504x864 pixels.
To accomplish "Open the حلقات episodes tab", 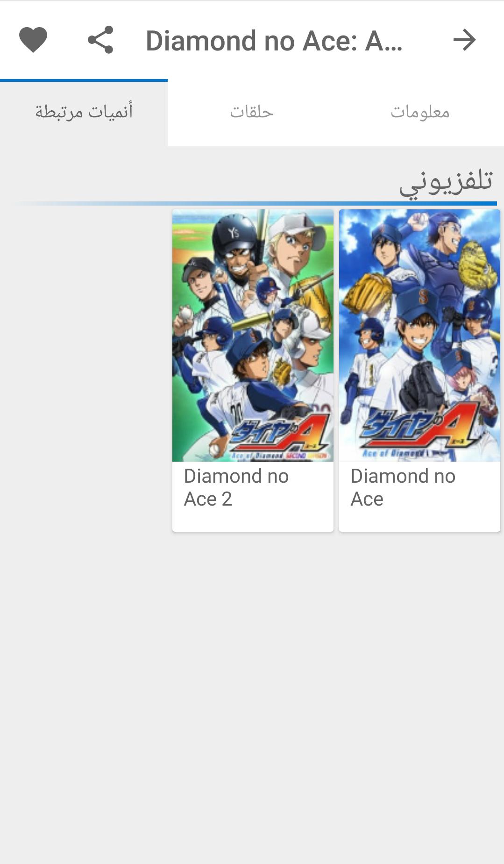I will pos(252,112).
